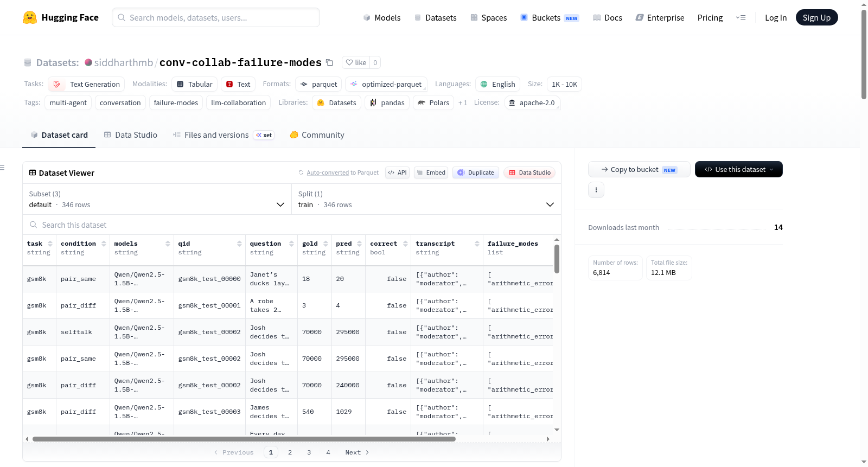Viewport: 868px width, 467px height.
Task: Click the main search models field
Action: click(216, 17)
